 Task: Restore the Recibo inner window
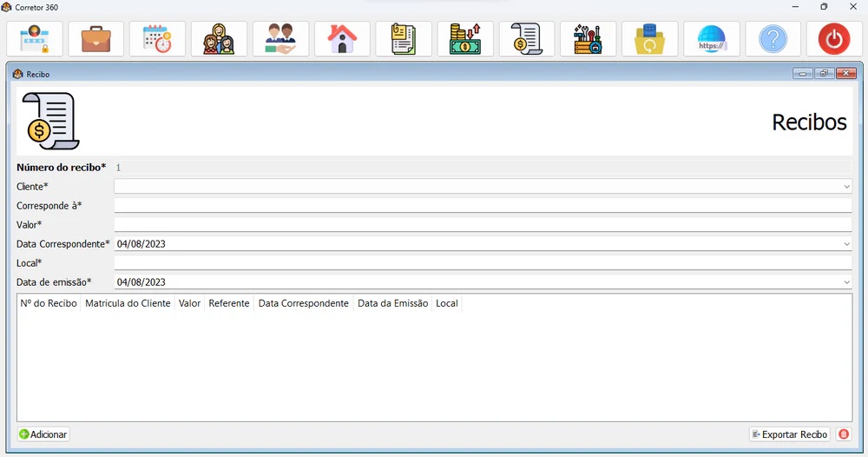pyautogui.click(x=825, y=74)
